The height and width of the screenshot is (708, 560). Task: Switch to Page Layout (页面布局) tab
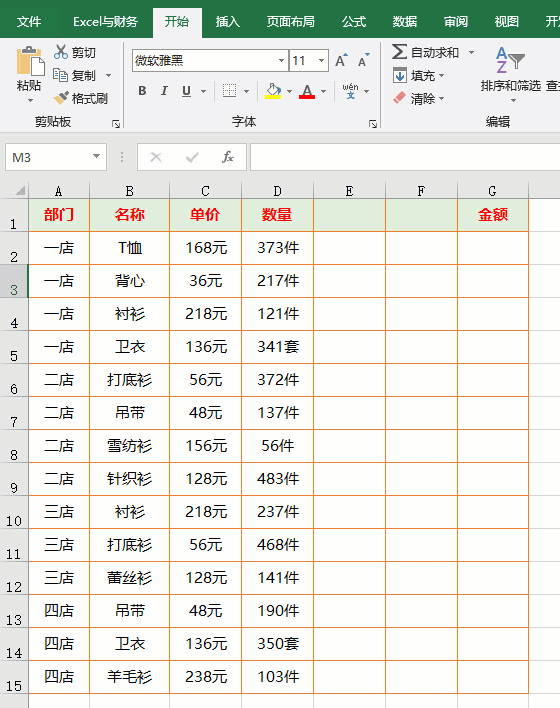(x=290, y=22)
